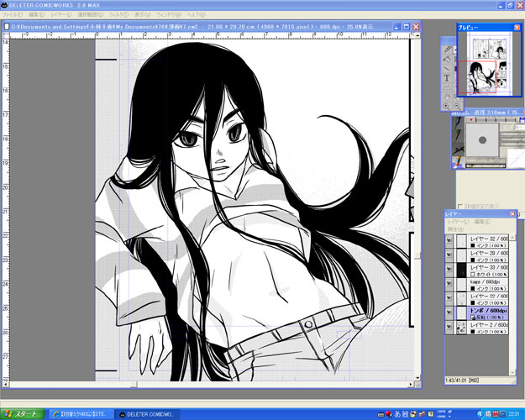Select the Hand pan tool
The width and height of the screenshot is (525, 420).
(447, 97)
